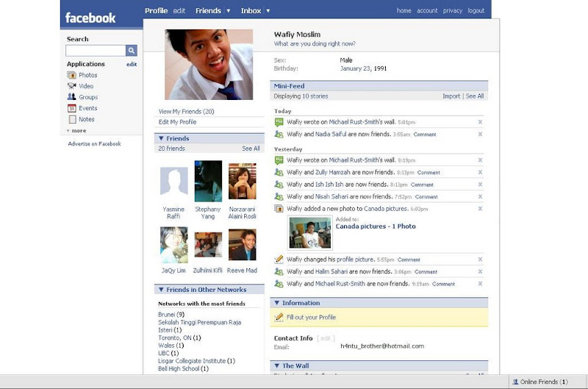Collapse The Wall section
This screenshot has height=389, width=588.
click(277, 365)
